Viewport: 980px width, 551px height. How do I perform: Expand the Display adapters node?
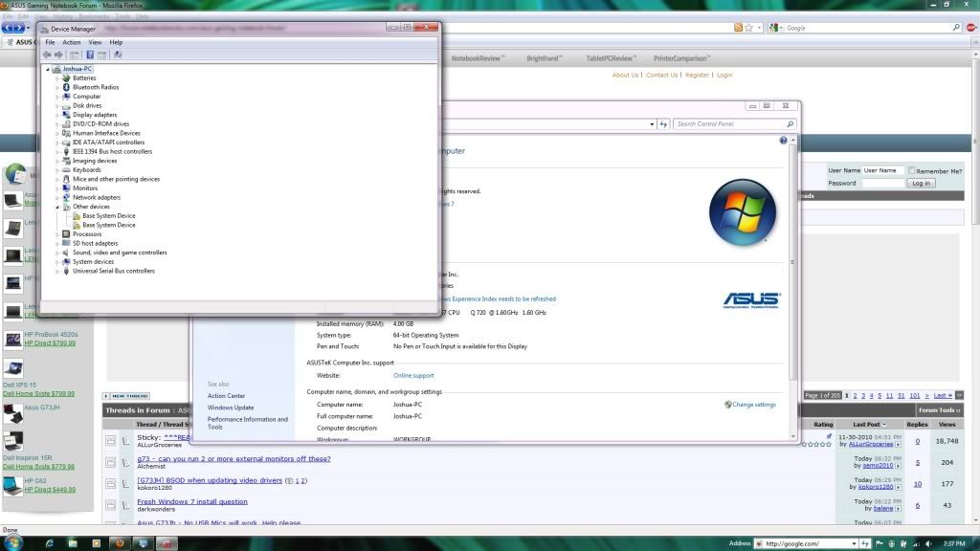[x=57, y=115]
